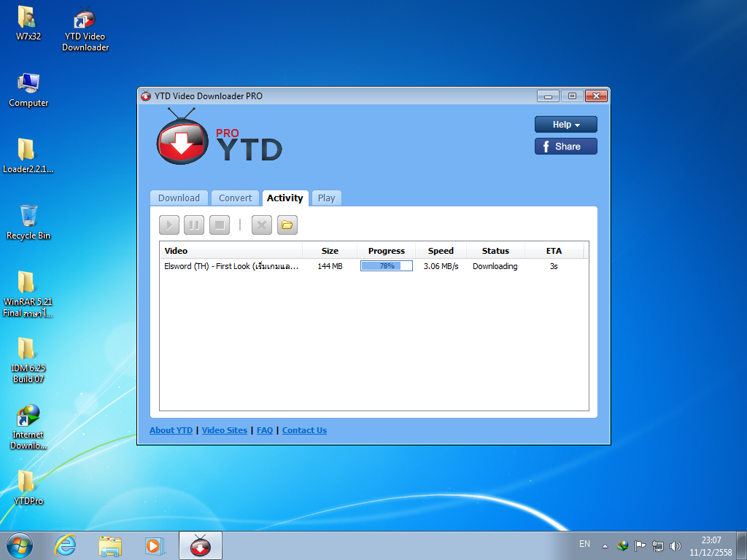The image size is (747, 560).
Task: Open the downloads folder icon
Action: pyautogui.click(x=287, y=225)
